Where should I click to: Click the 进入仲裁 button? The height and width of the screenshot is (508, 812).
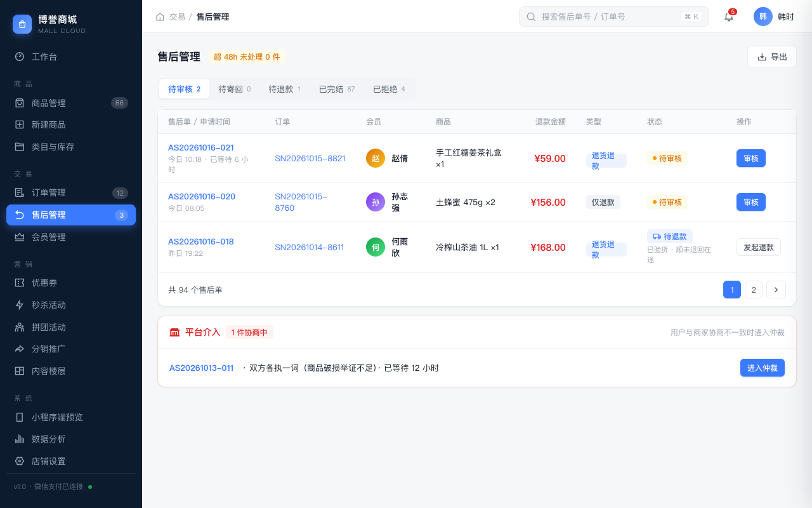763,368
